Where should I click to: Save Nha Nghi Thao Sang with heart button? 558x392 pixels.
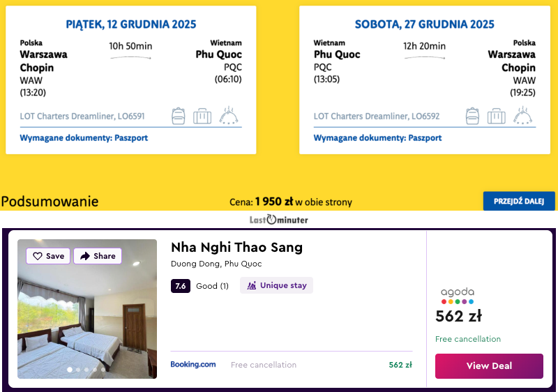point(48,256)
